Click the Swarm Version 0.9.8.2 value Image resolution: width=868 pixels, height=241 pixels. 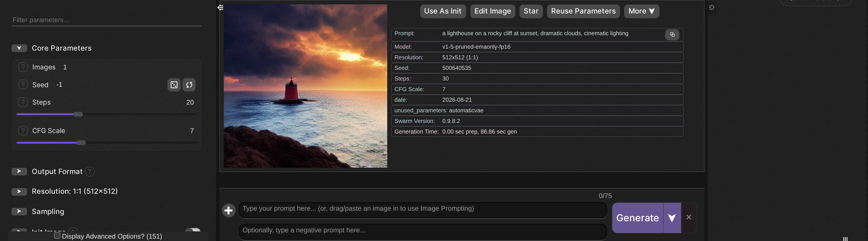(451, 121)
